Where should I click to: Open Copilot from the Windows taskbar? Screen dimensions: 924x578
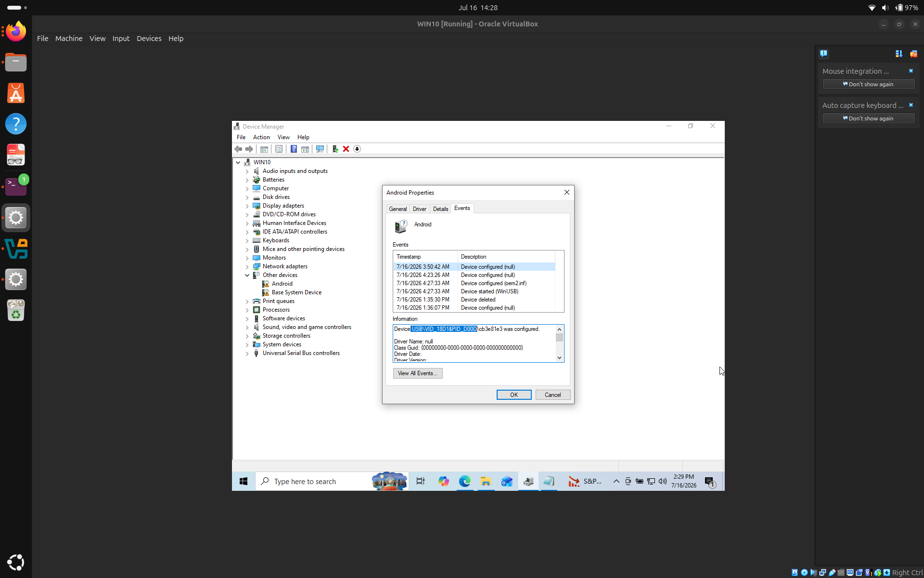coord(443,481)
